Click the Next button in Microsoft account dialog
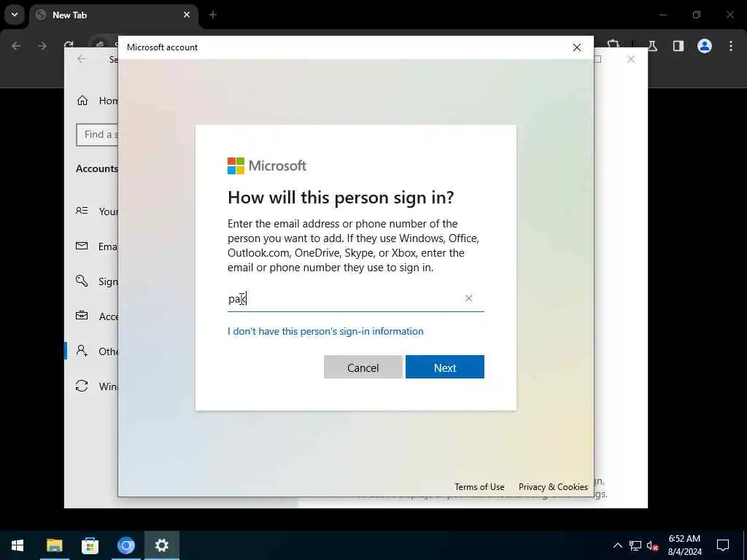 pos(444,367)
